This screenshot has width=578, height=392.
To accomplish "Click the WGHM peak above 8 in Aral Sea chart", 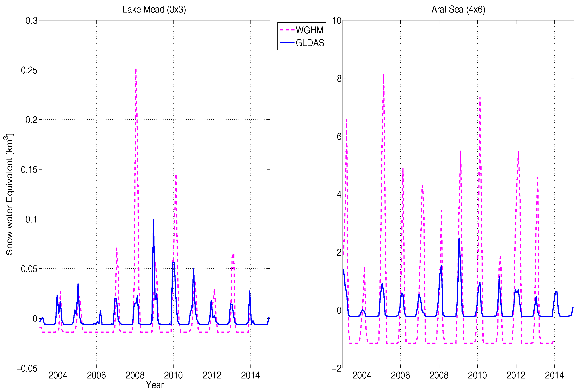I will tap(384, 75).
